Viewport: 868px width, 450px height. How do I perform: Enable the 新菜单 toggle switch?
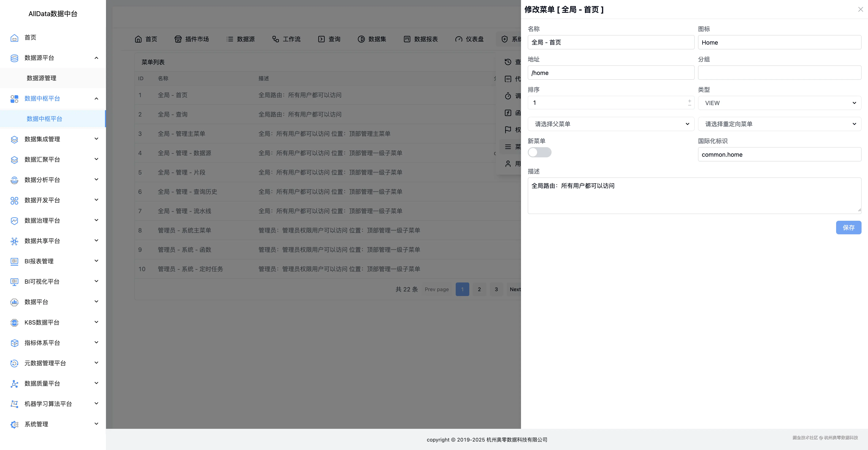point(539,152)
